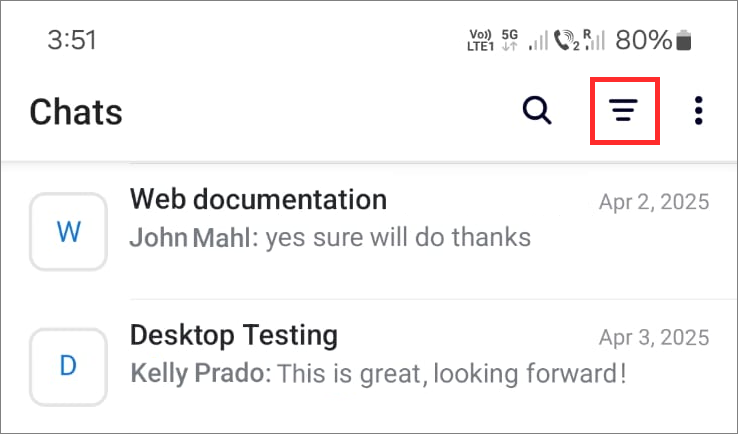Screen dimensions: 738x434
Task: Select the Kelly Prado message preview
Action: tap(378, 374)
